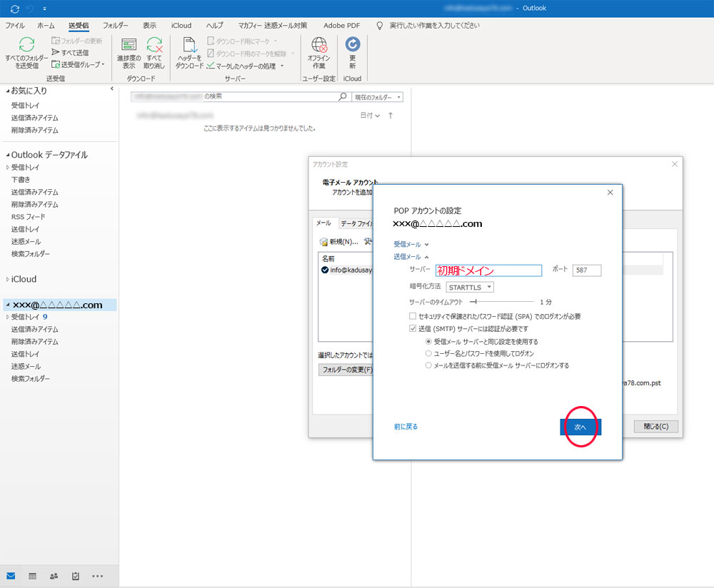Click the iCloud 更新 refresh icon
Screen dimensions: 714x588
(353, 44)
